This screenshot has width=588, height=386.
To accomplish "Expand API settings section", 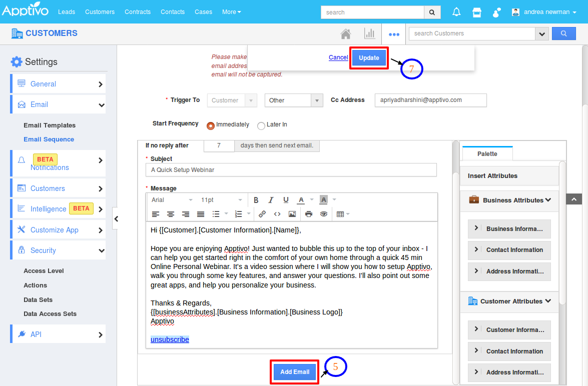I will [x=58, y=334].
